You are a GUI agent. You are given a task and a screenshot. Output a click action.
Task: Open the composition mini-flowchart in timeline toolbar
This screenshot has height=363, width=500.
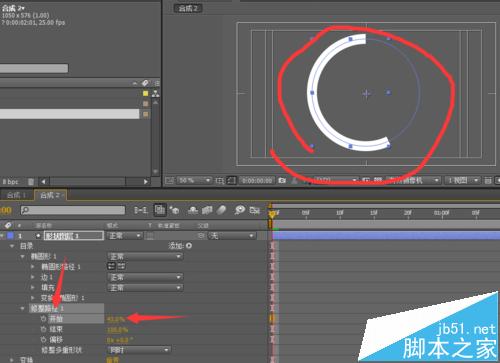tap(141, 210)
